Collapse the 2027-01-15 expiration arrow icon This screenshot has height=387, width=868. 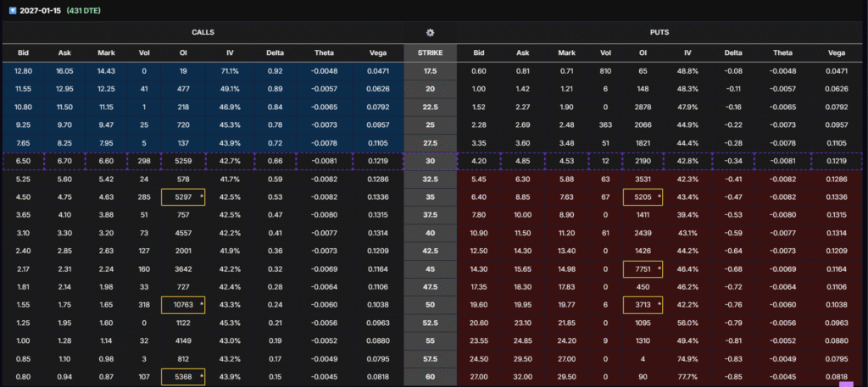(x=11, y=12)
